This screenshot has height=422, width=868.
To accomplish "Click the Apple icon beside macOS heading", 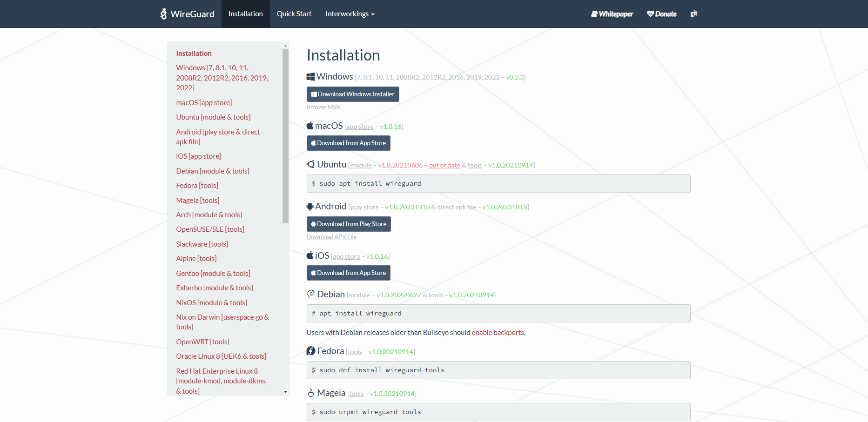I will pos(310,126).
